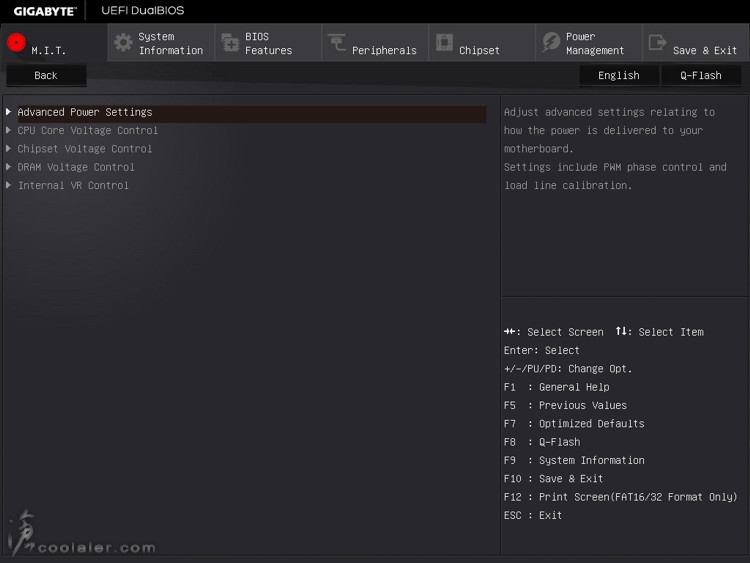
Task: Expand the Chipset Voltage Control arrow
Action: click(9, 148)
